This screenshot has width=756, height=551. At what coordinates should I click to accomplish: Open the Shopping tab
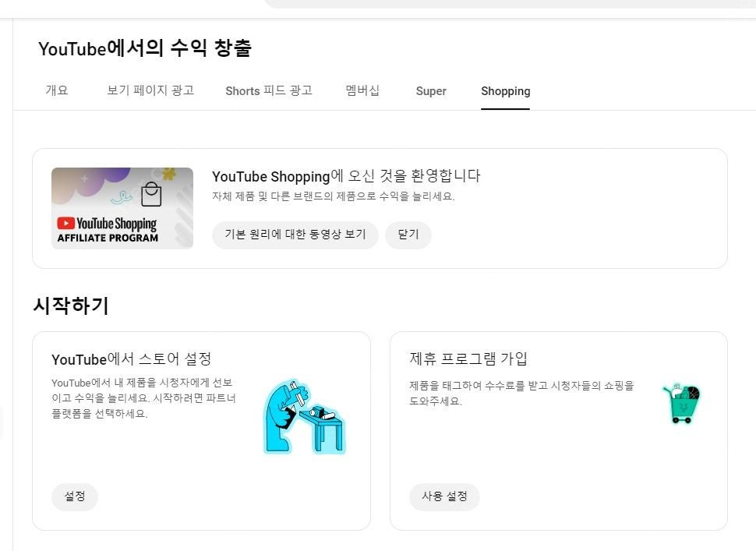pyautogui.click(x=505, y=91)
